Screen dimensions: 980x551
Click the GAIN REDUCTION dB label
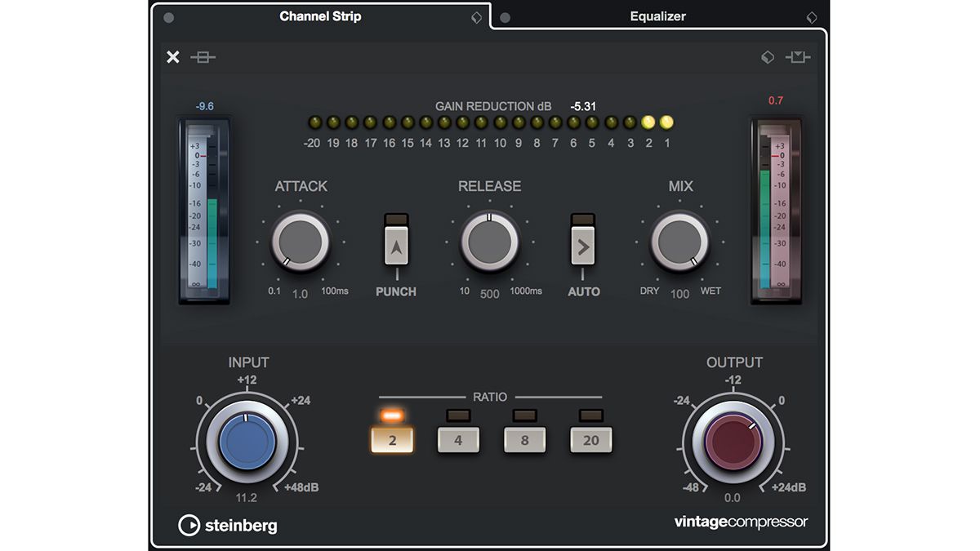(493, 106)
